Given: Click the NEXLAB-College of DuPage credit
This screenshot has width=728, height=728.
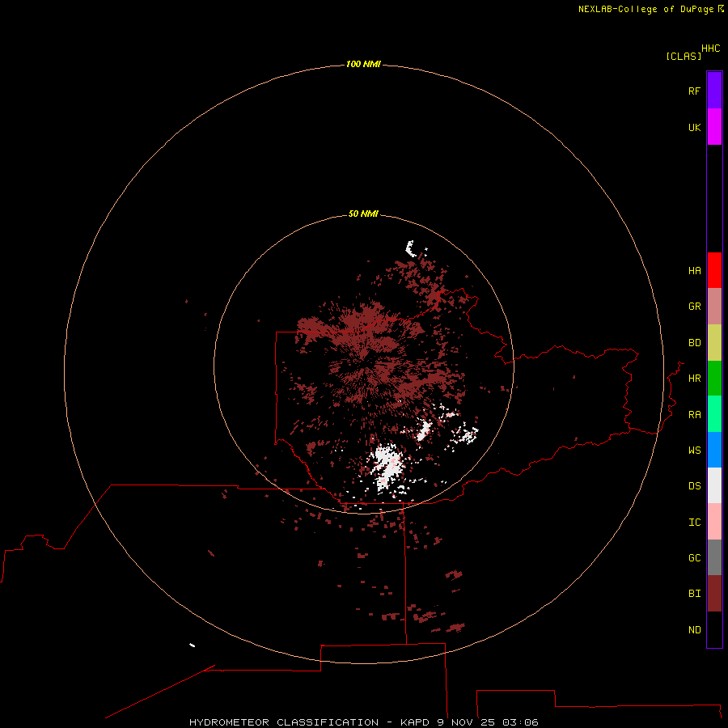Looking at the screenshot, I should pyautogui.click(x=650, y=9).
